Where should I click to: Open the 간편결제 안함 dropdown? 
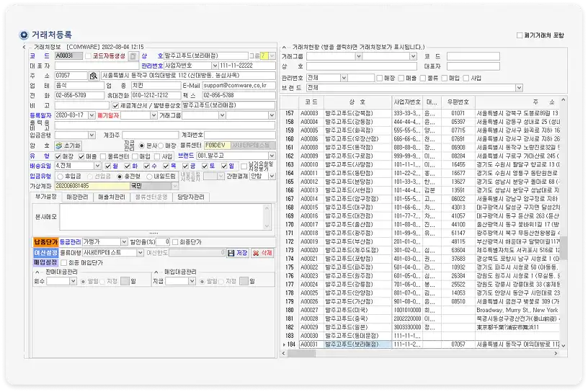tap(272, 176)
